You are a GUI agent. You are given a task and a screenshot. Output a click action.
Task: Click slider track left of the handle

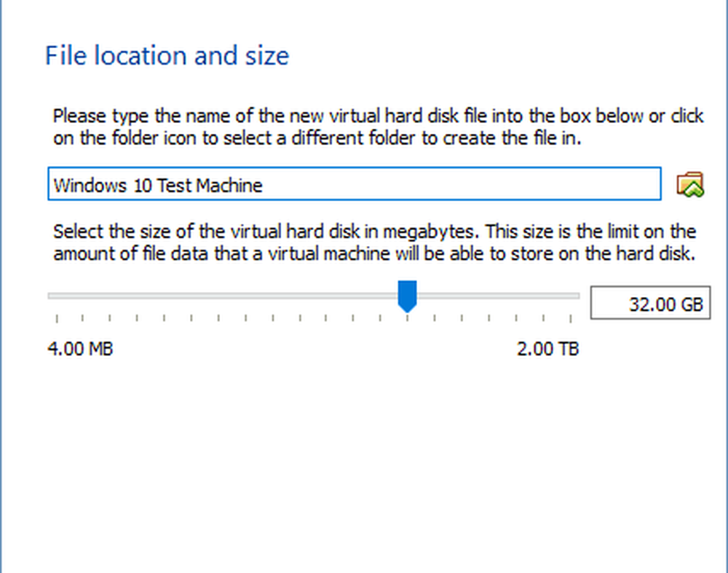coord(218,296)
